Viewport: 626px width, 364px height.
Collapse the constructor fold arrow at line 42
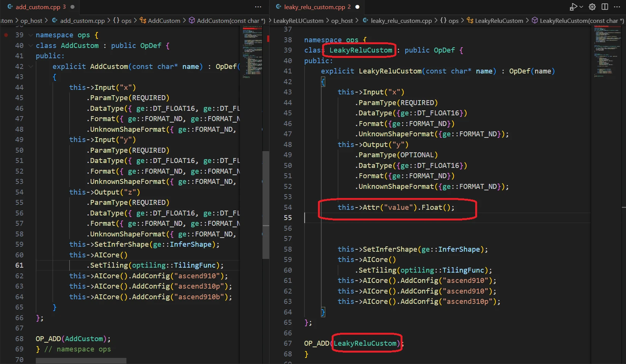pos(30,66)
